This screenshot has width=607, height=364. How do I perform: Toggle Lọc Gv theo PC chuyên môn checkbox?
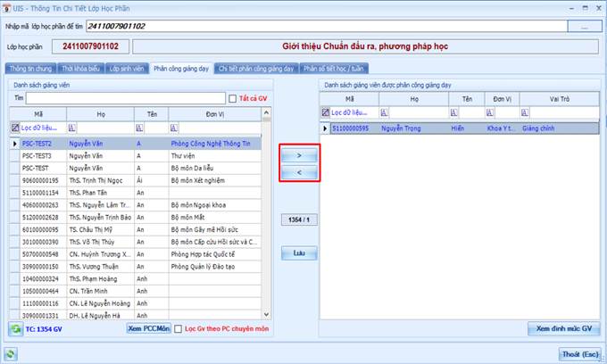[x=178, y=329]
